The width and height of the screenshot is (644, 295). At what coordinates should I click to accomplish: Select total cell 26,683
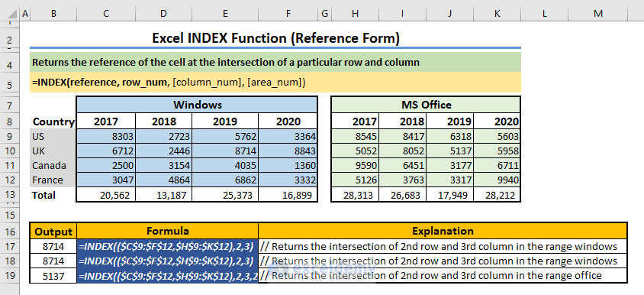[403, 195]
